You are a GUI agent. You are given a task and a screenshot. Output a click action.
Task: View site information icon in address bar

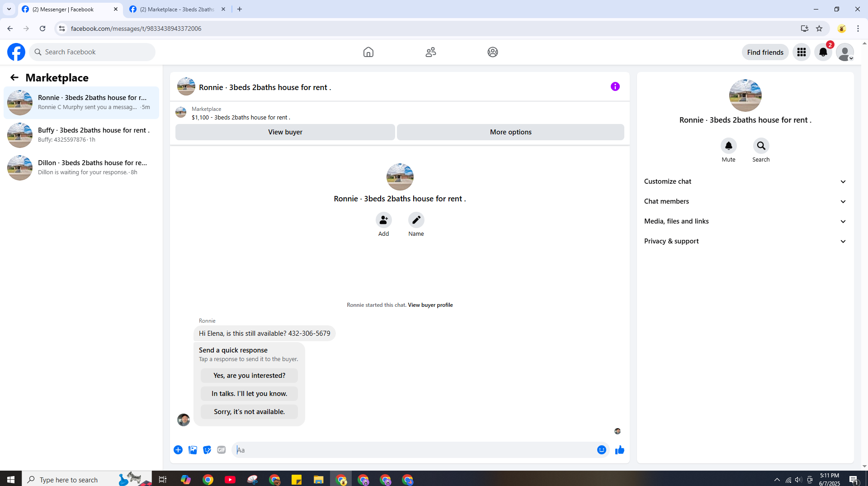(62, 29)
